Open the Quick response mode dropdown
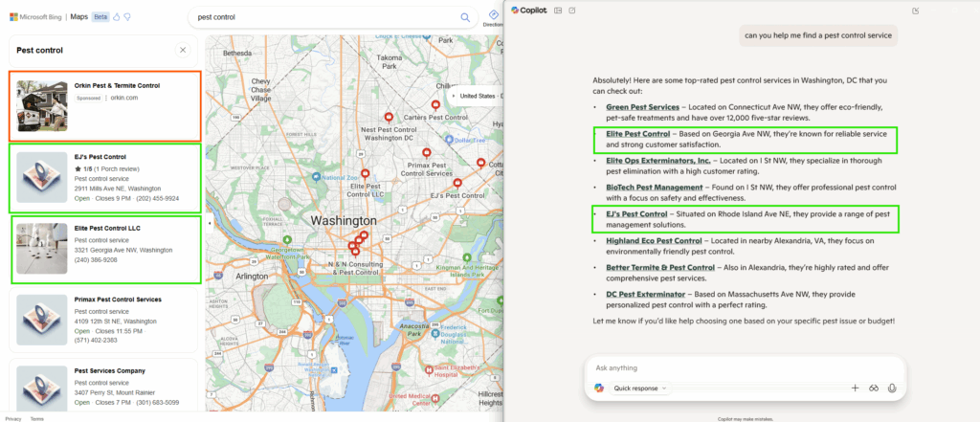The width and height of the screenshot is (980, 422). pos(640,389)
